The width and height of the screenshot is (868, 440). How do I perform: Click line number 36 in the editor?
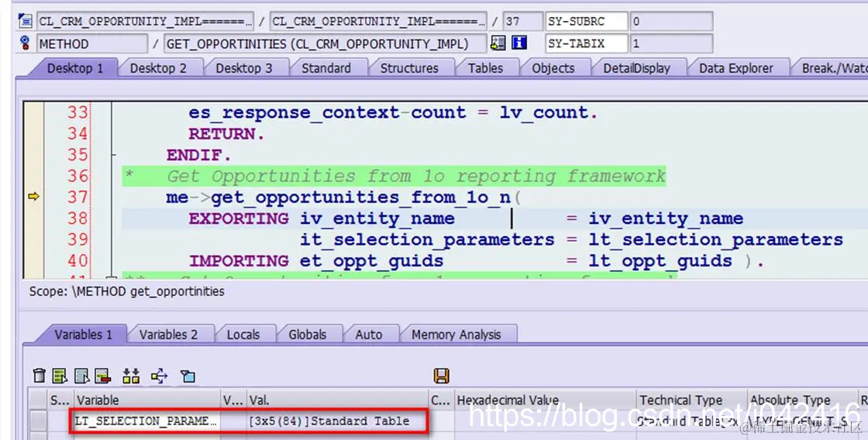click(77, 176)
